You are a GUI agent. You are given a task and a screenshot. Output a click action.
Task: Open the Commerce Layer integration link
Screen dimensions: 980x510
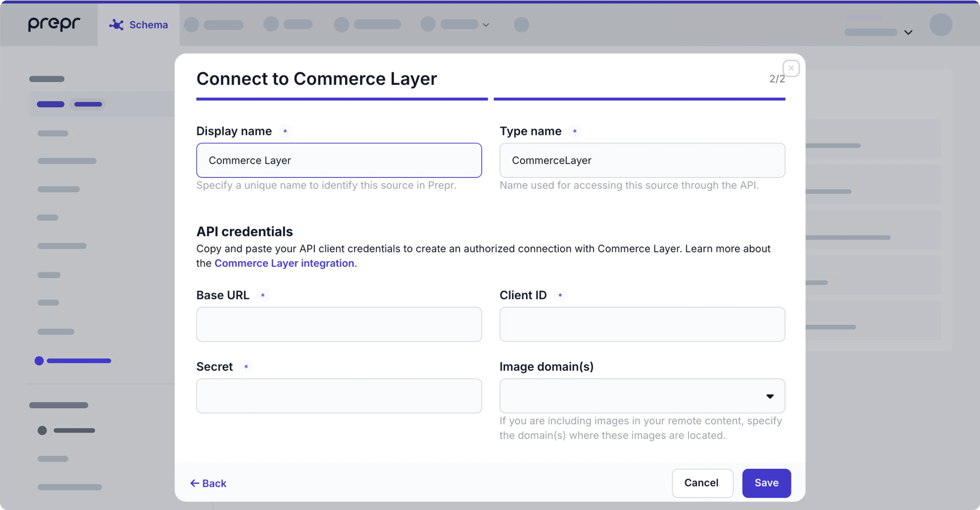(284, 263)
